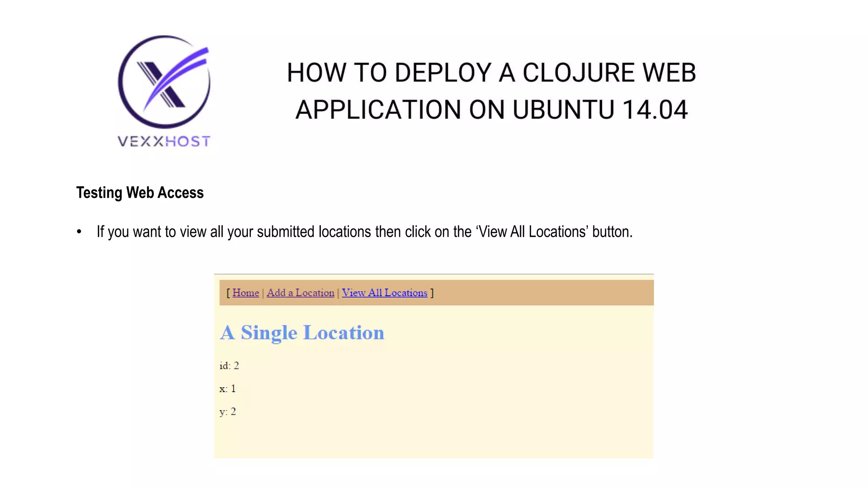Viewport: 868px width, 488px height.
Task: Click the Add a Location link
Action: (300, 293)
